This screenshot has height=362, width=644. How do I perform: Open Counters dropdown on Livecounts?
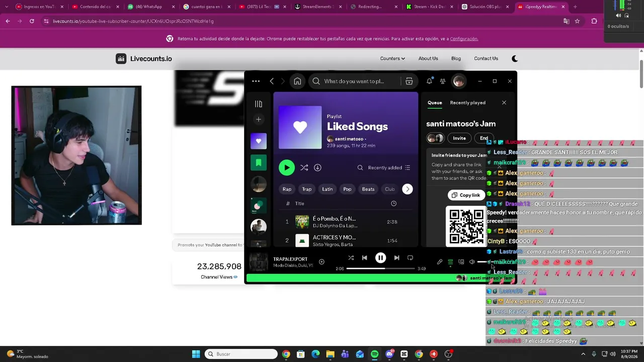(x=392, y=58)
